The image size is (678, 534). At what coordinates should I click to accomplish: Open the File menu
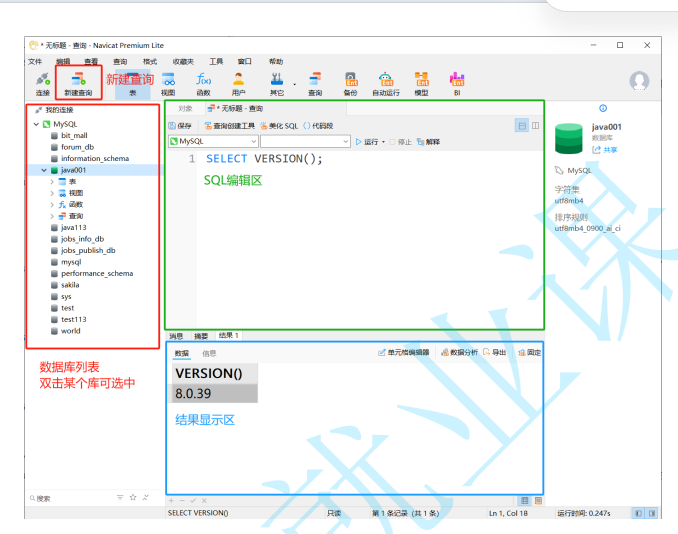coord(35,61)
